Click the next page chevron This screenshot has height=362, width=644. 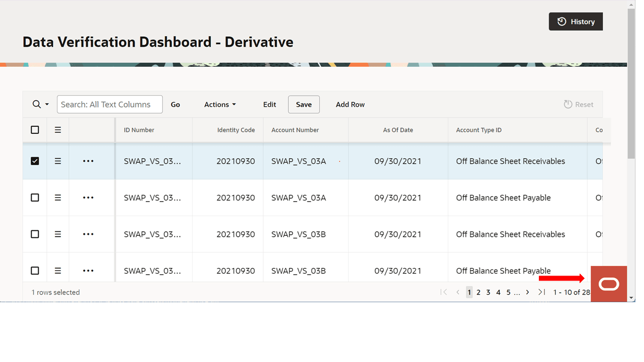[527, 292]
